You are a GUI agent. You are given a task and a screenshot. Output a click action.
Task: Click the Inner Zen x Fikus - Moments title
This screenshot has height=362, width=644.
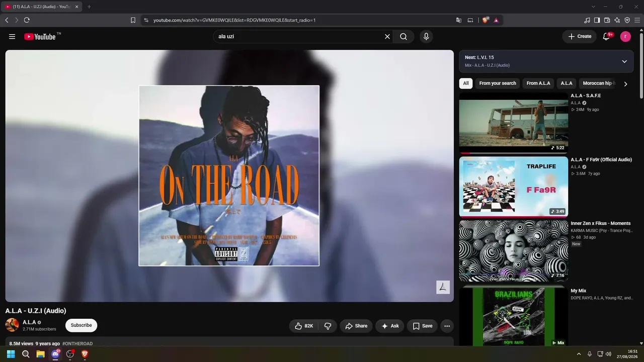coord(601,223)
